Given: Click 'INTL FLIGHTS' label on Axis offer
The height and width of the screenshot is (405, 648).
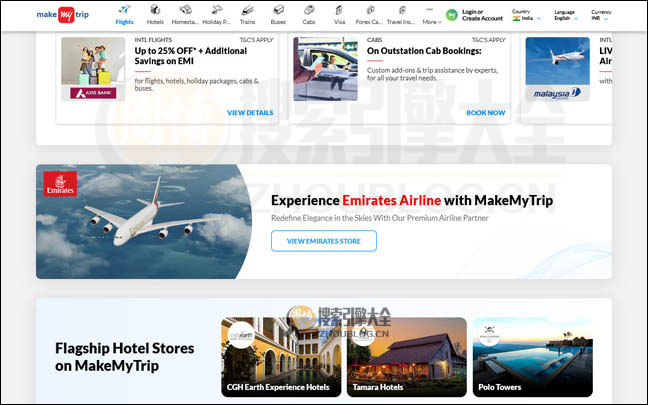Looking at the screenshot, I should click(153, 40).
